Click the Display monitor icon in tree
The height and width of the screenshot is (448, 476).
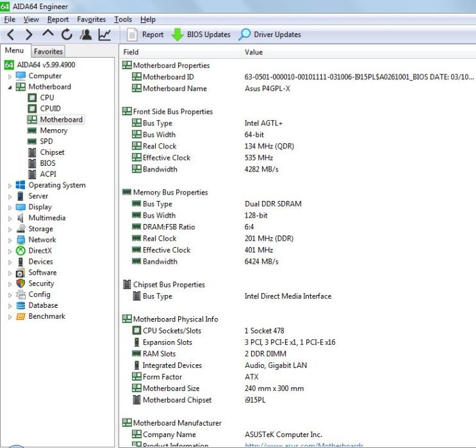pyautogui.click(x=21, y=207)
